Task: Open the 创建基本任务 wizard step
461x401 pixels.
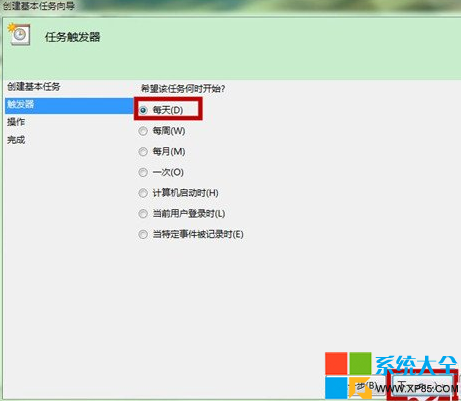Action: click(x=34, y=87)
